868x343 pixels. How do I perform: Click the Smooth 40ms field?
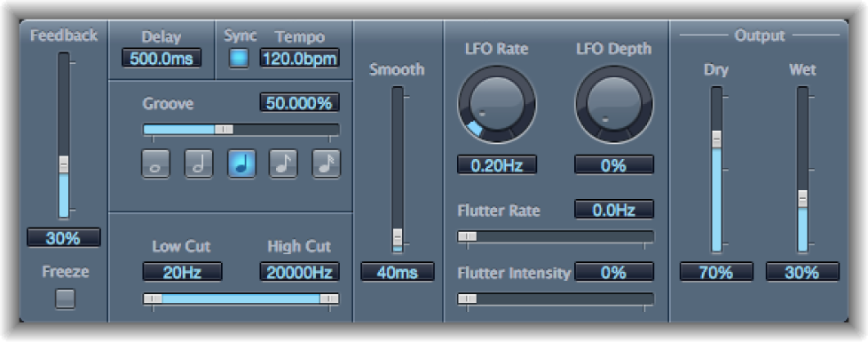pyautogui.click(x=398, y=272)
